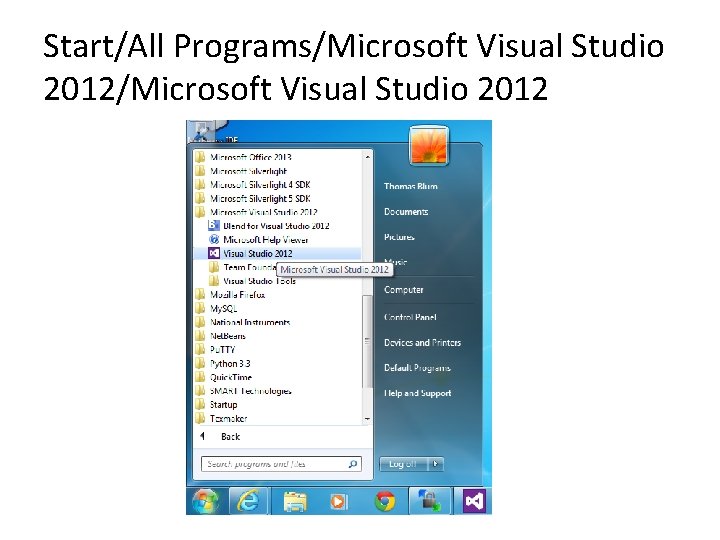Viewport: 720px width, 540px height.
Task: Open the NetBeans folder
Action: click(x=220, y=336)
